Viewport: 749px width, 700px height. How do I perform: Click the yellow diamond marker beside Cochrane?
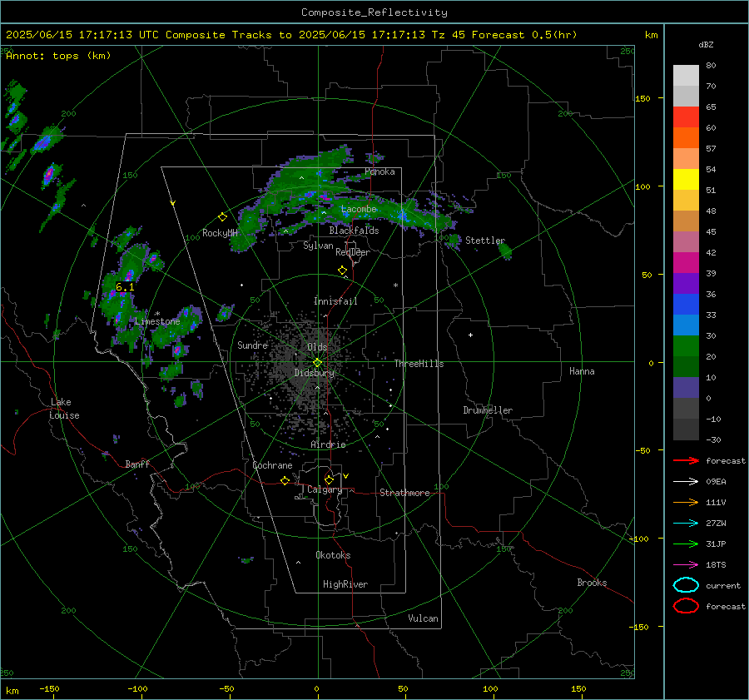pos(285,481)
